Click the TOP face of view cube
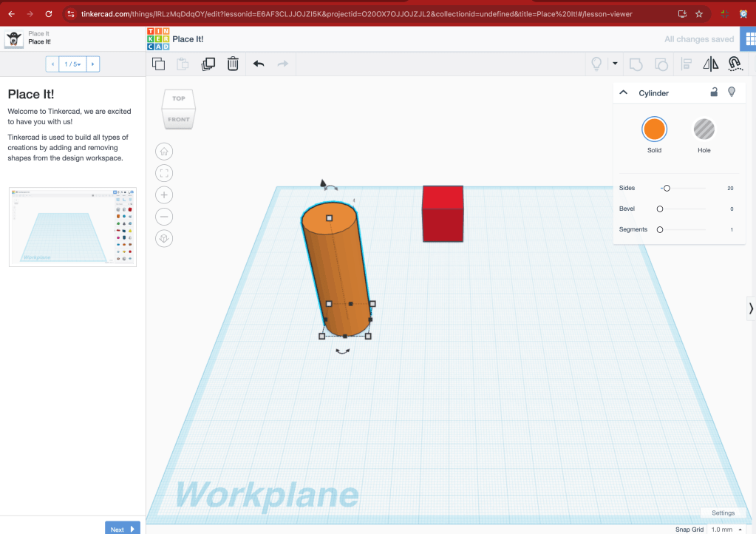Screen dimensions: 756x534 [179, 98]
